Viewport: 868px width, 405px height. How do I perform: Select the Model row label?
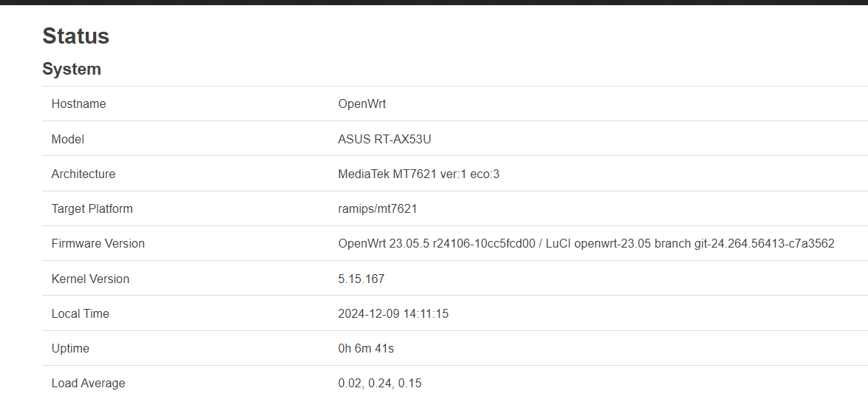[67, 140]
